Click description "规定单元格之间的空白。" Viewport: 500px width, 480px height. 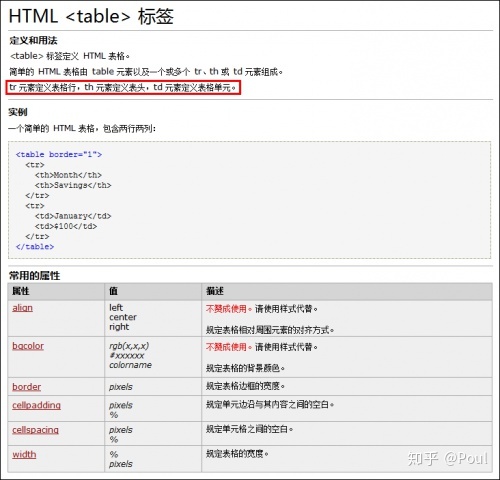[x=249, y=429]
